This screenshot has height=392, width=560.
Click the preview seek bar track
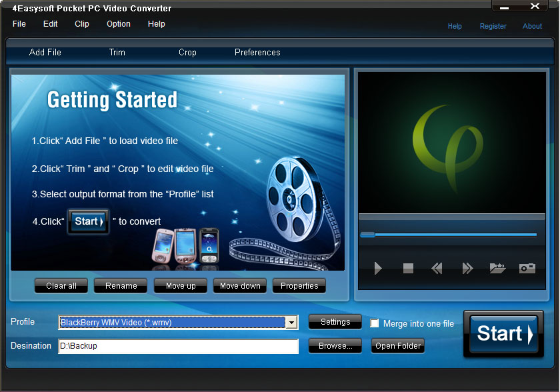449,235
